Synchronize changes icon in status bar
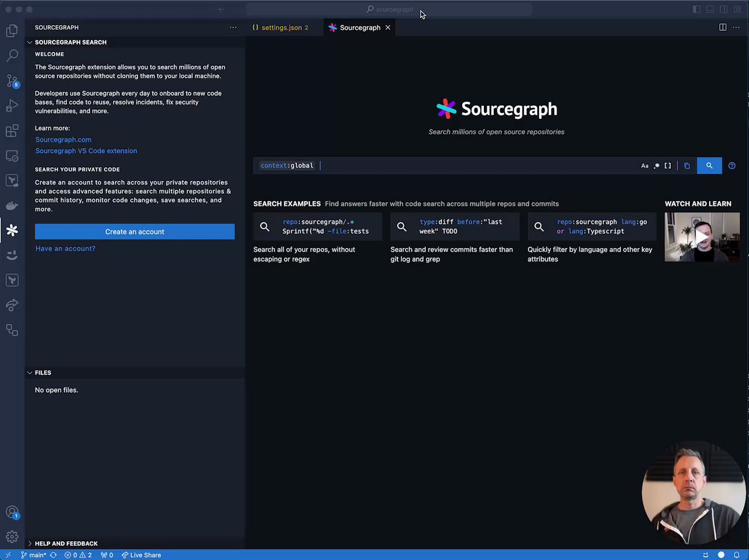This screenshot has height=560, width=749. click(x=53, y=555)
